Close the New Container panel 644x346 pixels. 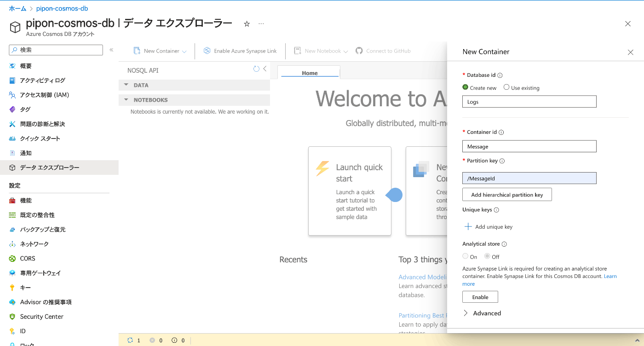[x=631, y=52]
